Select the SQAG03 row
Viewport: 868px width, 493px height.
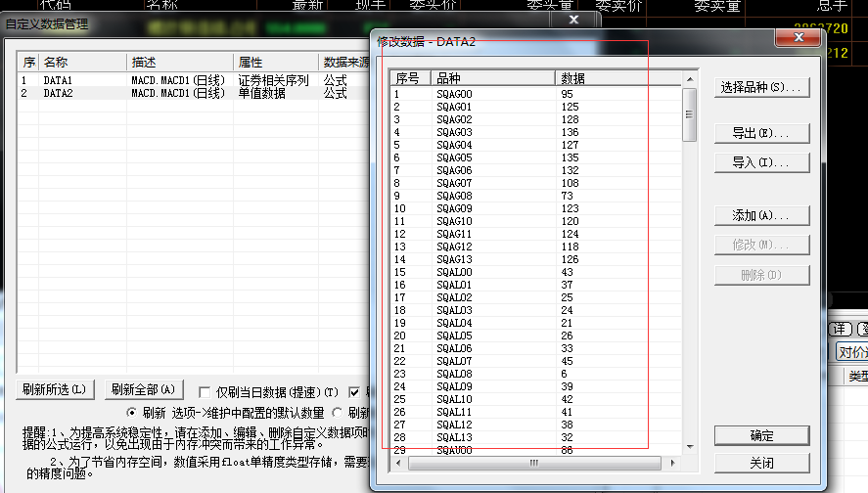[x=536, y=132]
